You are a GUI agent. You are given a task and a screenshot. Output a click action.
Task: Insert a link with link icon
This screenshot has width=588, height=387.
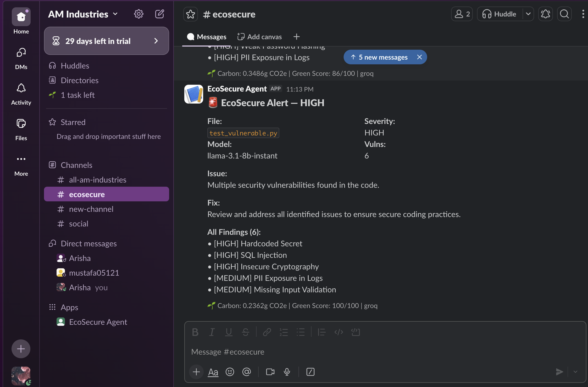(x=267, y=332)
